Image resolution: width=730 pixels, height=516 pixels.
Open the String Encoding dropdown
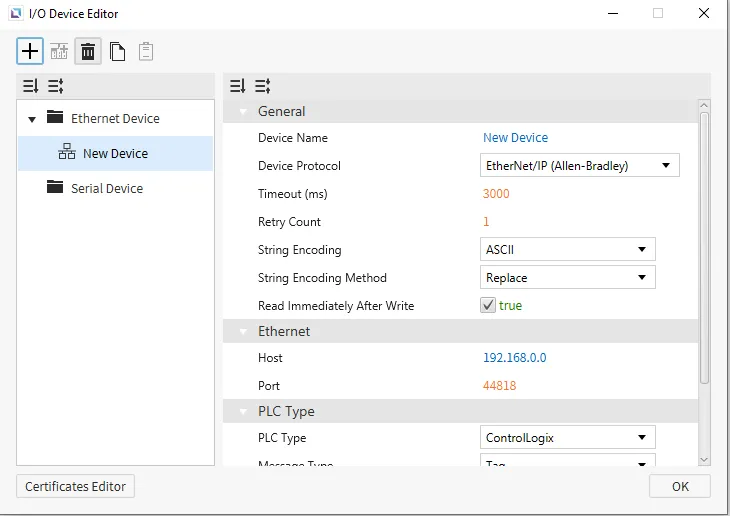click(568, 250)
